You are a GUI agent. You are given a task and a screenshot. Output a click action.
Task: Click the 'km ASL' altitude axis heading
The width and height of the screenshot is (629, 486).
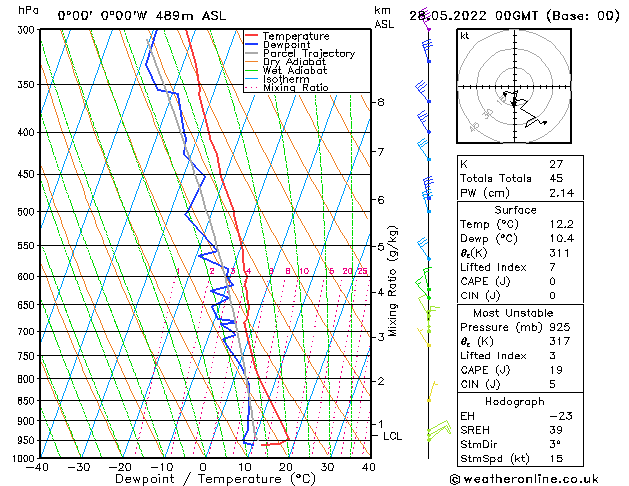384,17
